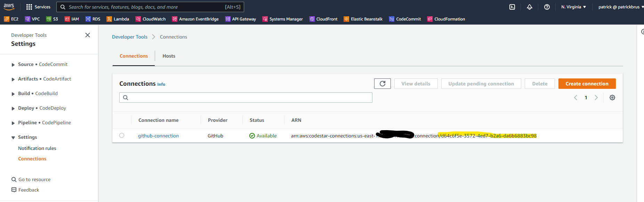The image size is (644, 202).
Task: Go to next page of connections
Action: click(x=596, y=98)
